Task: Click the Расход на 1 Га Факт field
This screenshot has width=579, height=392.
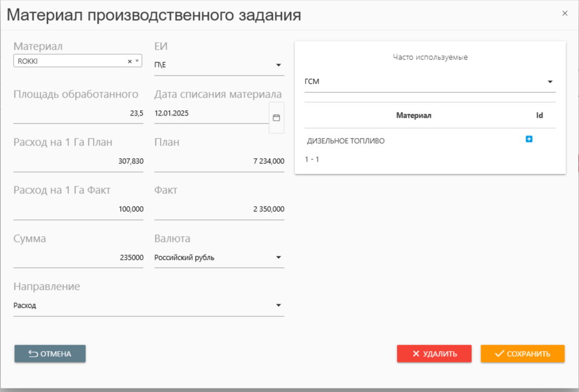Action: tap(78, 210)
